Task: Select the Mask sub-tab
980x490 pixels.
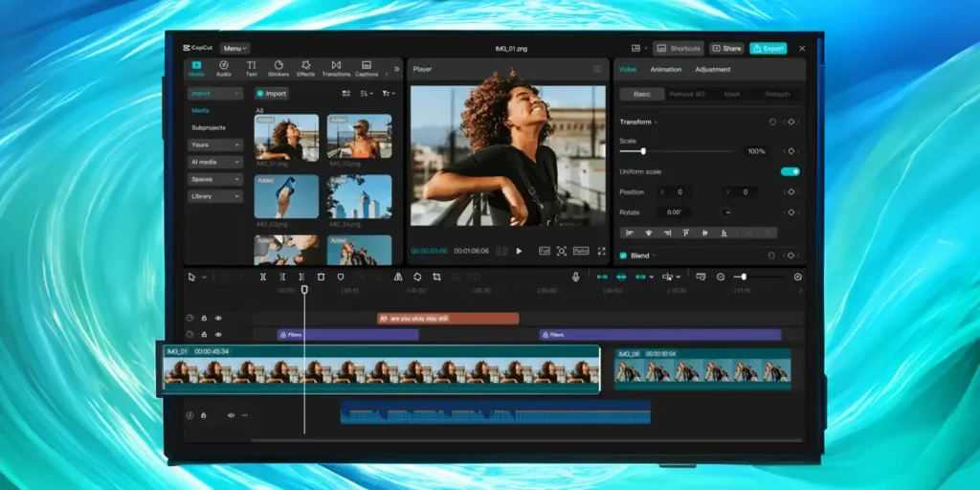Action: click(732, 95)
